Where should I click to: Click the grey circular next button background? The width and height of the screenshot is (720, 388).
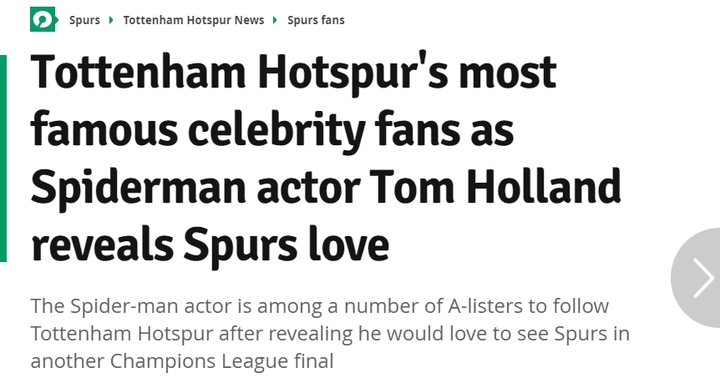pyautogui.click(x=695, y=278)
